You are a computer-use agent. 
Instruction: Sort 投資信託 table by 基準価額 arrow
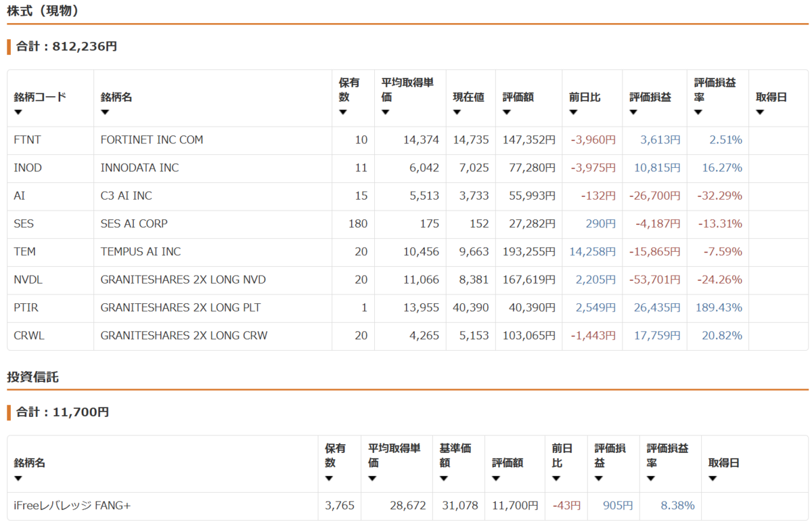click(444, 478)
